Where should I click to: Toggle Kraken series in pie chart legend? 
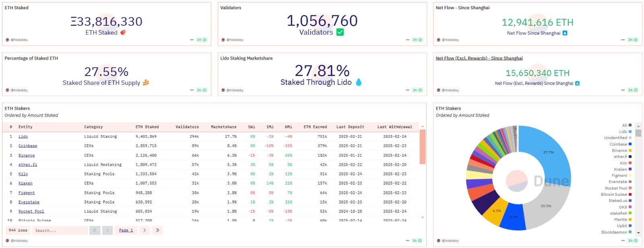coord(623,169)
